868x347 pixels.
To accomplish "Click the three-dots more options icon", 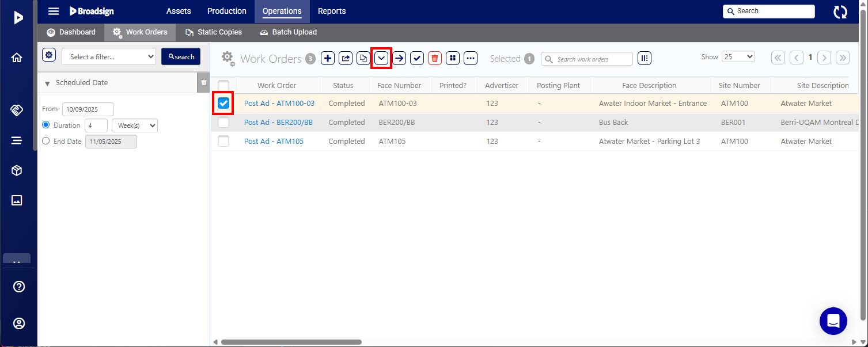I will pos(471,58).
